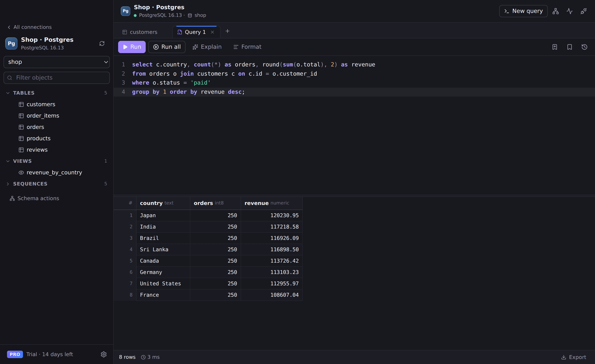The width and height of the screenshot is (595, 364).
Task: Click the Pg logo in the top header
Action: tap(125, 11)
